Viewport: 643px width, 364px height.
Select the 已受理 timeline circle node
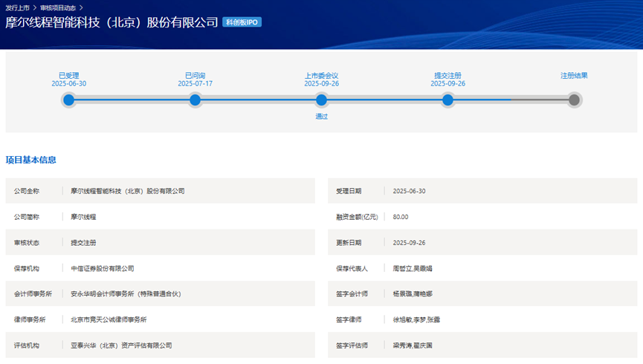point(69,100)
